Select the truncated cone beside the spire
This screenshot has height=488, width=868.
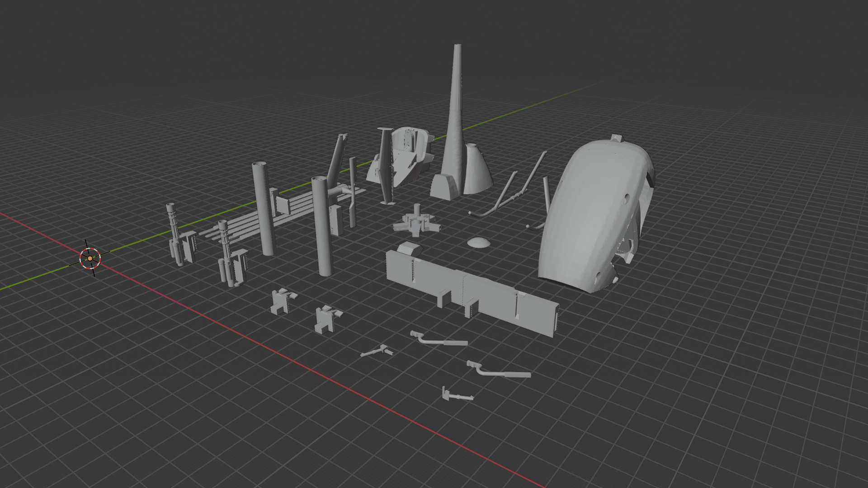477,169
